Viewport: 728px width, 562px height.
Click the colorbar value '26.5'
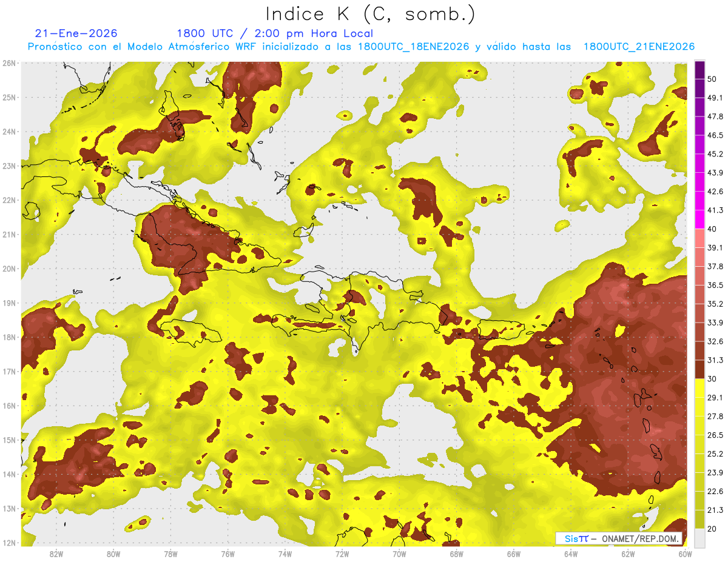pos(715,435)
